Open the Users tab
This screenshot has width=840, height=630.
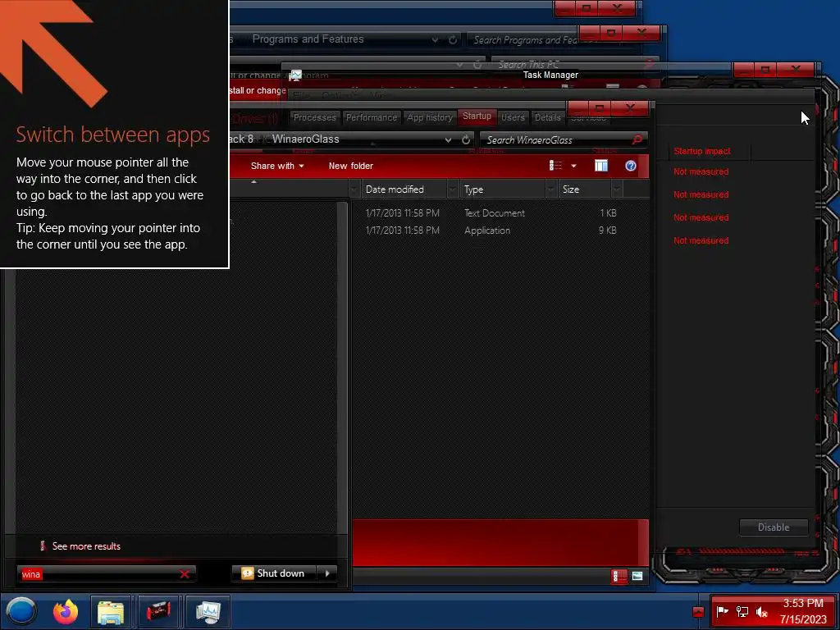click(513, 117)
